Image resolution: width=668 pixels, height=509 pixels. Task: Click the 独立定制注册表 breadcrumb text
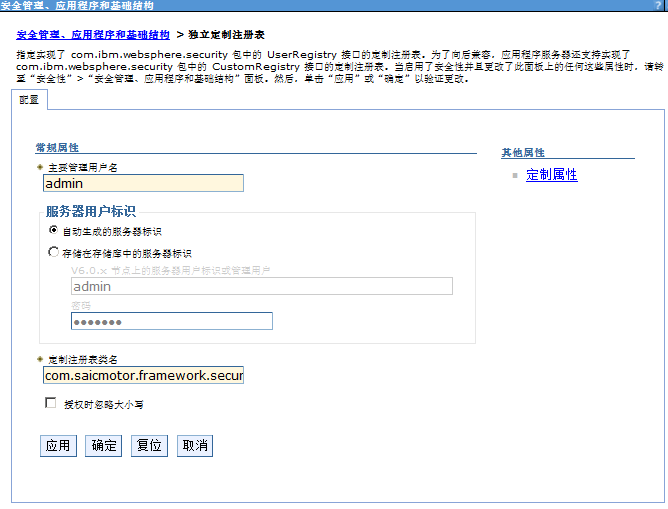click(226, 35)
